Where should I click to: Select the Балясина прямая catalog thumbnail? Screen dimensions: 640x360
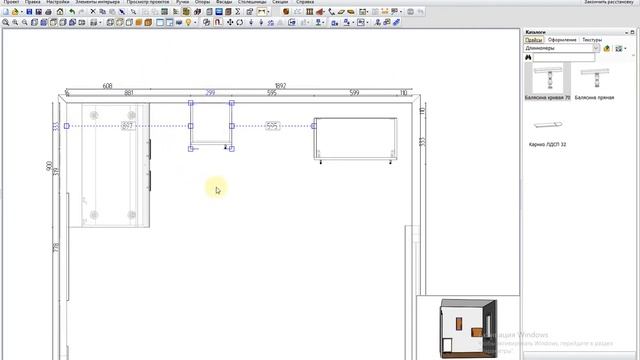click(x=594, y=82)
